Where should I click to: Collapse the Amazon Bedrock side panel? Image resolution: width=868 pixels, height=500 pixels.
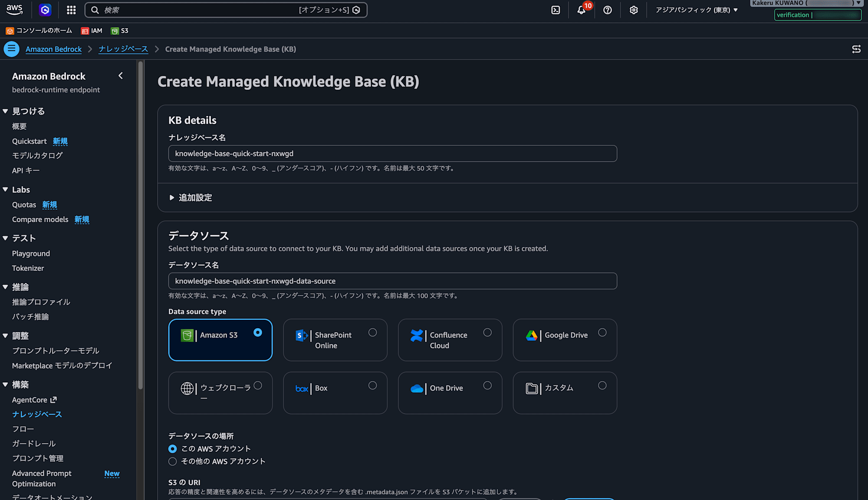pyautogui.click(x=121, y=76)
